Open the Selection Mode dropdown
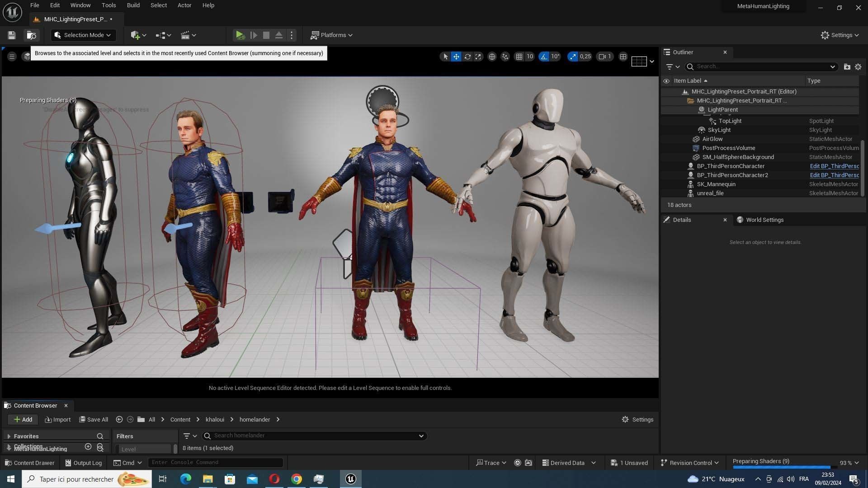 tap(83, 35)
